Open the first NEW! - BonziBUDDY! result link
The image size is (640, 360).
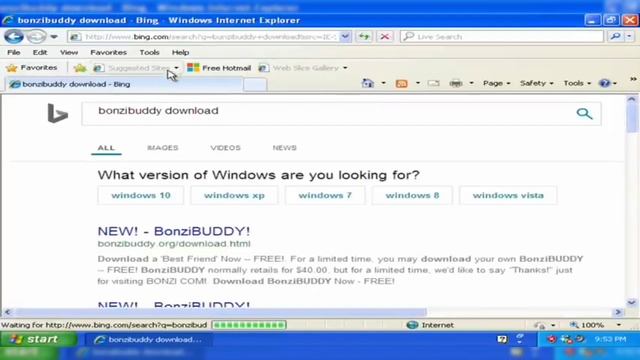[x=174, y=231]
